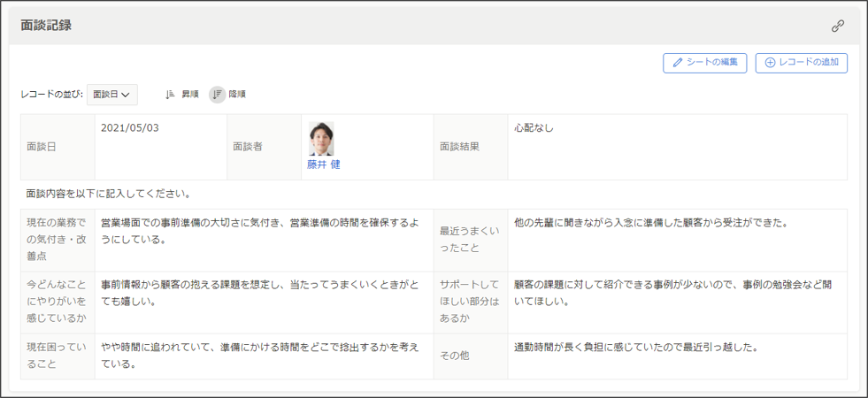Sort records in 降順 (descending) order
Image resolution: width=868 pixels, height=398 pixels.
point(227,95)
